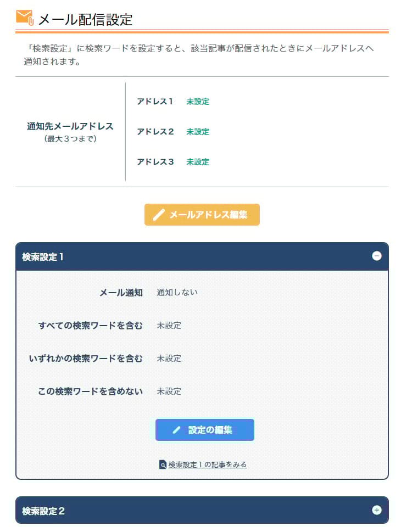Click the magnifier icon beside 検索設定１の記事をみる

[x=161, y=464]
